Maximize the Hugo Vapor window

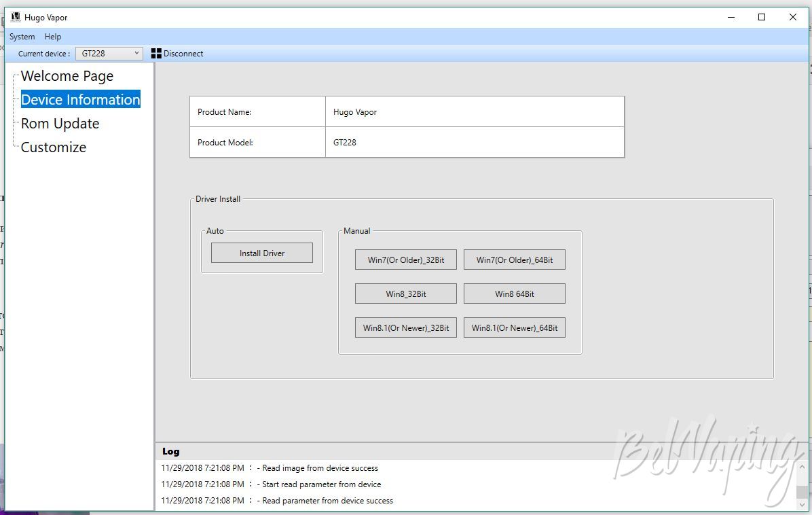[x=762, y=17]
